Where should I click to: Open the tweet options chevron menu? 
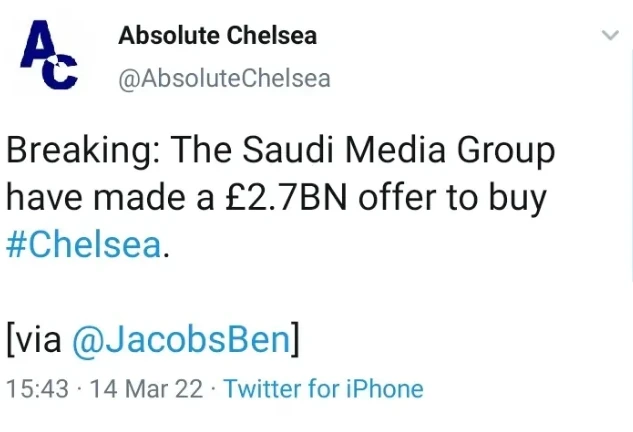(608, 36)
